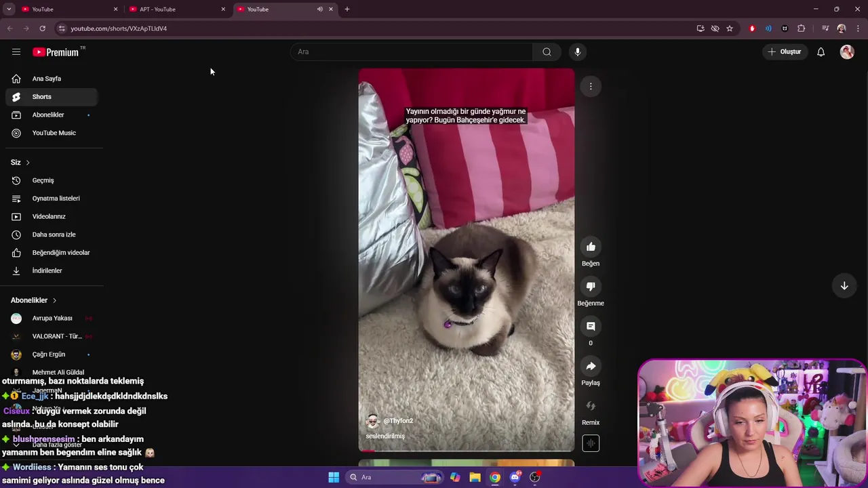Image resolution: width=868 pixels, height=488 pixels.
Task: Open Chrome media controls icon
Action: (x=825, y=28)
